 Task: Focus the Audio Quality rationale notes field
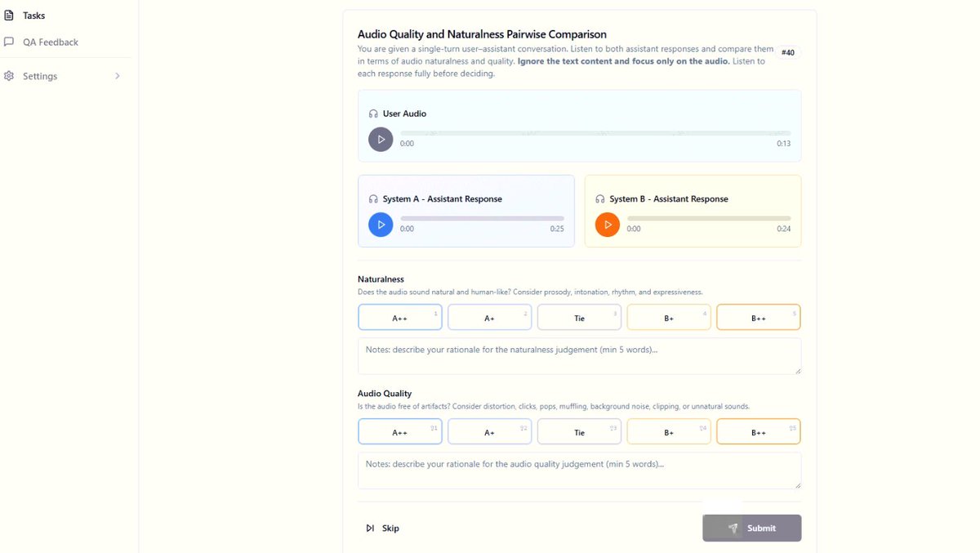click(x=579, y=470)
